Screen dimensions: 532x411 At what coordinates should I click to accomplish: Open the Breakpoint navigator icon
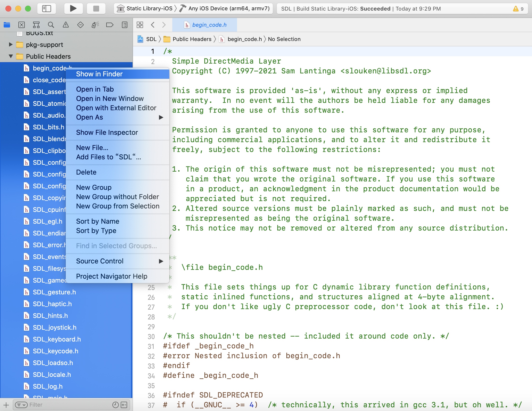point(110,25)
